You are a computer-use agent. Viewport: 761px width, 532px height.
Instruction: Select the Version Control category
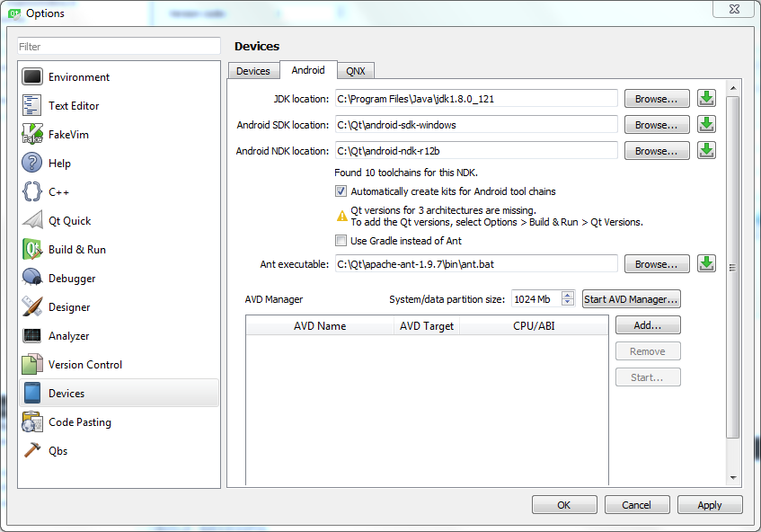(x=119, y=365)
